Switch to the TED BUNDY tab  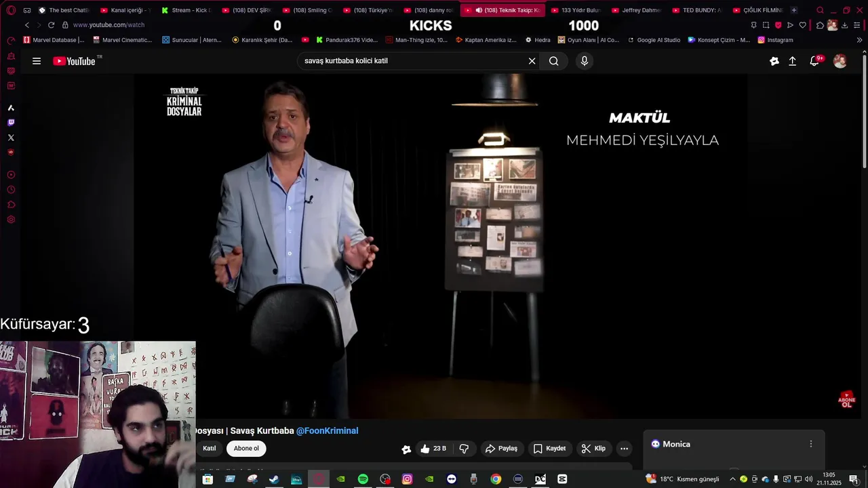tap(697, 10)
